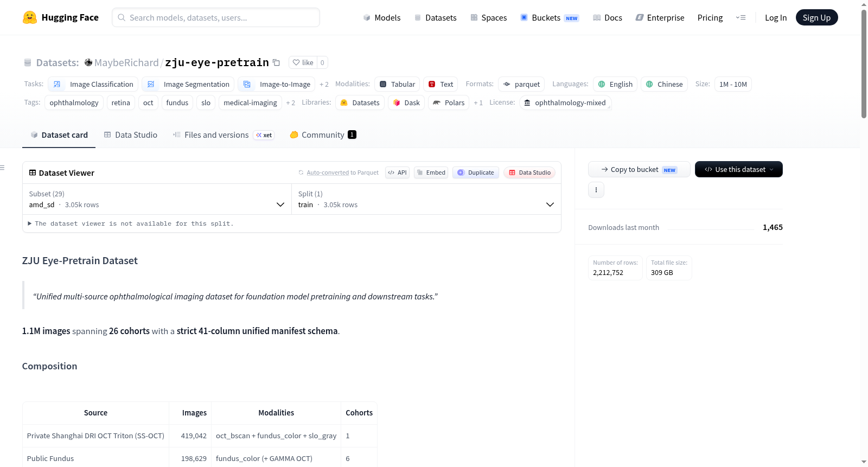Open the navigation overflow menu icon
The image size is (868, 467).
pos(741,17)
